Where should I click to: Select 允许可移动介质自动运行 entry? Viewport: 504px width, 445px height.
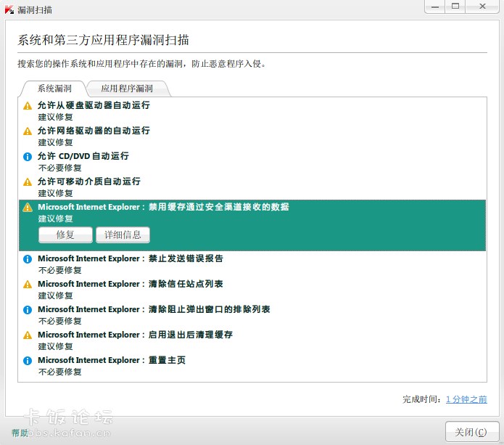pos(252,187)
